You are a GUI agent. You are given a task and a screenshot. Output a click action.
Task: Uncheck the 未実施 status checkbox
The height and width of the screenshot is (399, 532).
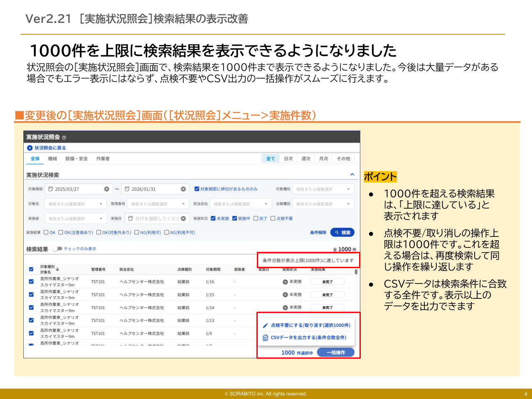point(213,219)
